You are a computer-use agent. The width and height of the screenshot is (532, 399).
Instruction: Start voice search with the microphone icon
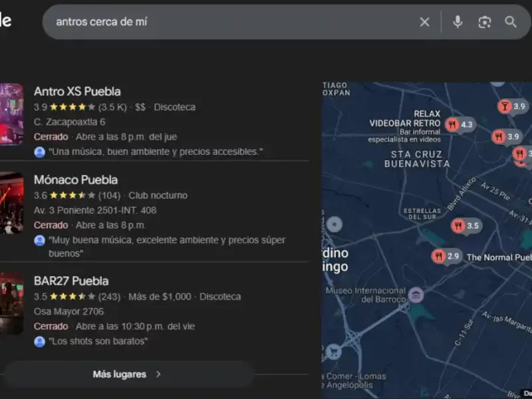458,22
